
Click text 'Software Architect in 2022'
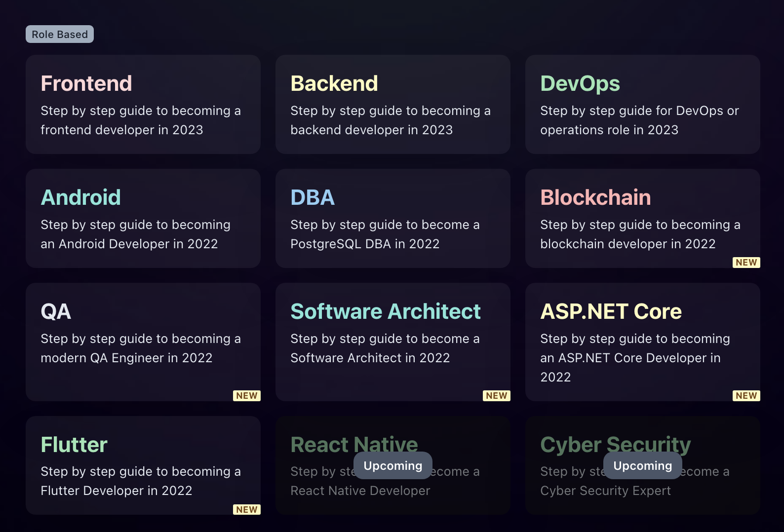(370, 358)
